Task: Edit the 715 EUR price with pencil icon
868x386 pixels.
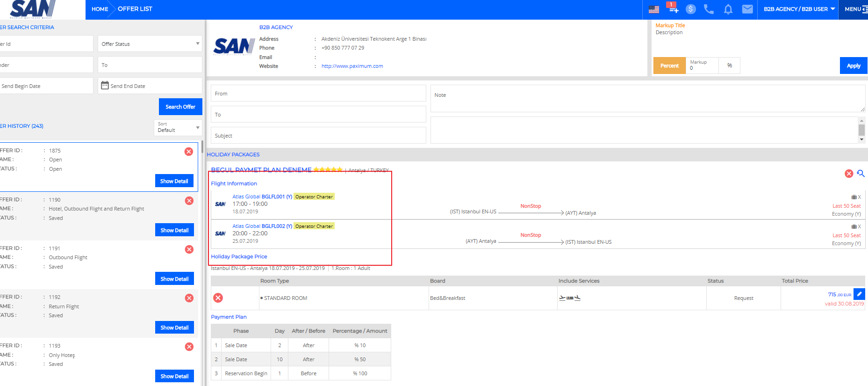Action: point(859,294)
